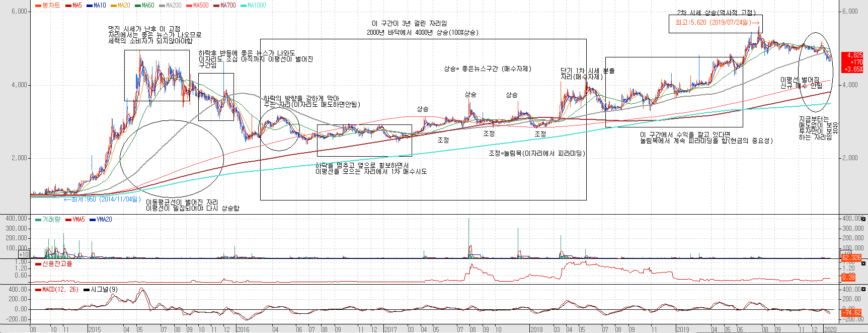Select the MA20 legend label

pyautogui.click(x=121, y=5)
